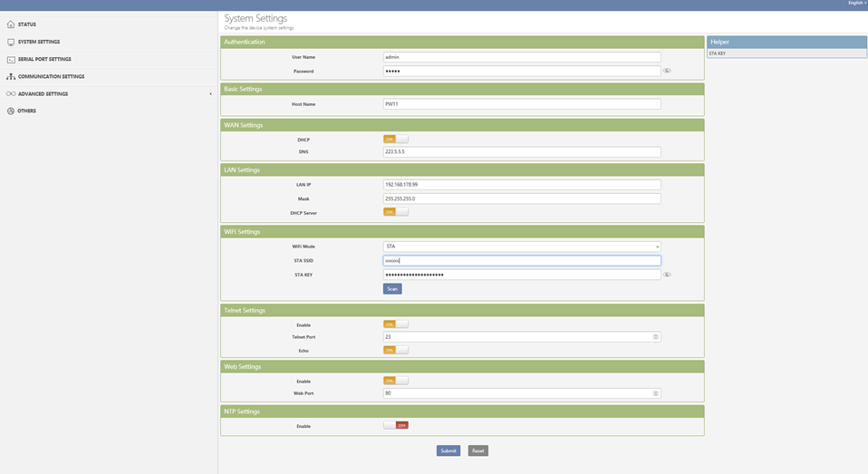Toggle the Telnet Echo switch
The width and height of the screenshot is (868, 474).
pyautogui.click(x=395, y=350)
